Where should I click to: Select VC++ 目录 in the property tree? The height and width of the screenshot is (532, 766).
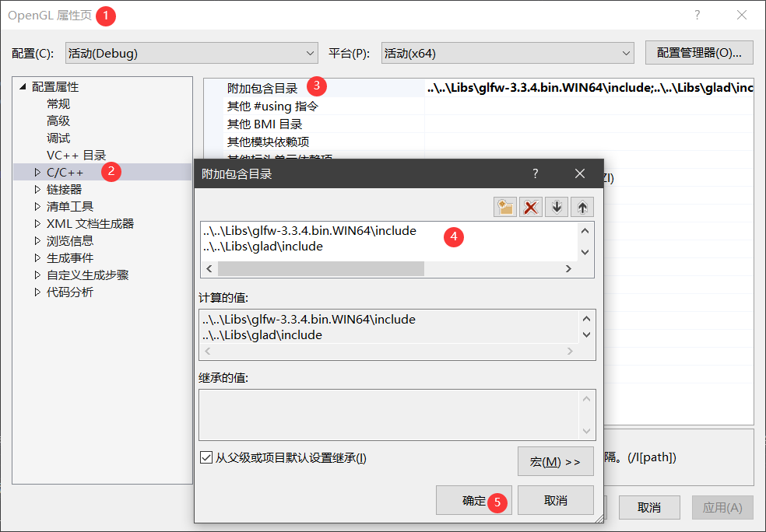click(x=76, y=156)
